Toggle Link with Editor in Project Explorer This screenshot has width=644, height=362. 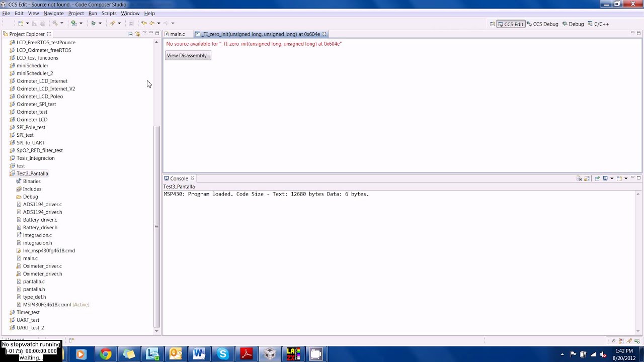[138, 34]
